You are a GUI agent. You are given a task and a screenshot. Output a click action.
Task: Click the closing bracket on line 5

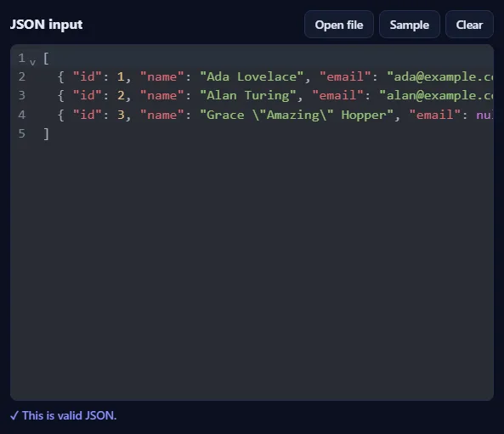coord(46,134)
